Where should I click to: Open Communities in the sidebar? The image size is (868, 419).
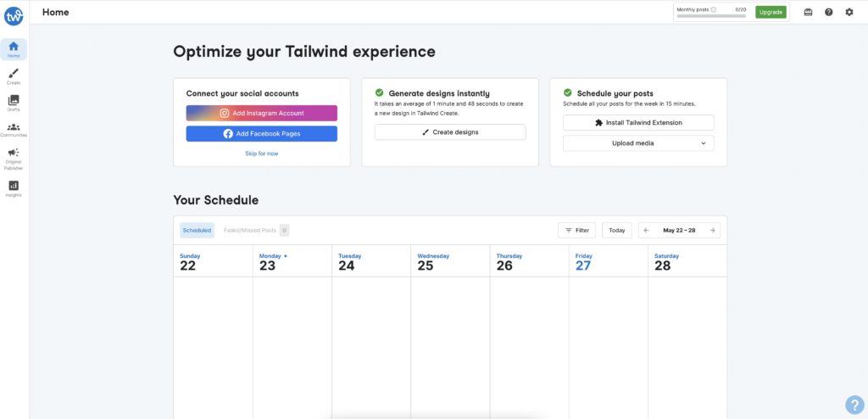(14, 131)
